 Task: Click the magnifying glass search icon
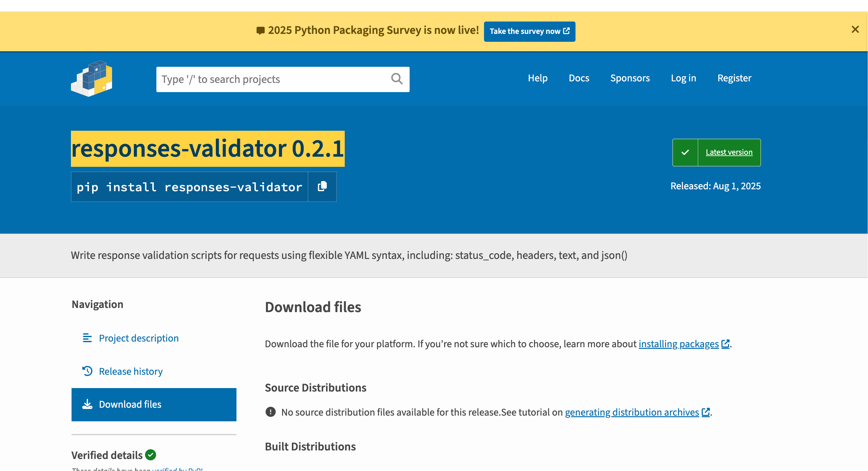click(397, 79)
